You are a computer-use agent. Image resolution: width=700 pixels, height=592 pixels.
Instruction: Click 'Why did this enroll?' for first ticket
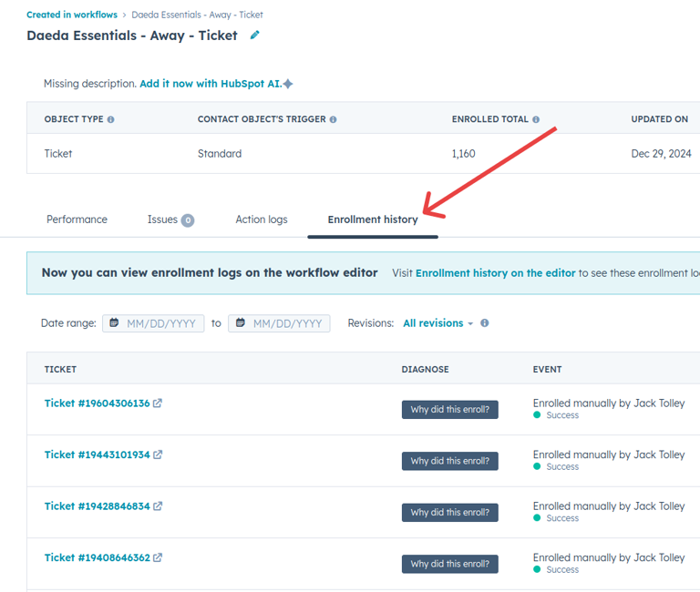click(x=449, y=410)
